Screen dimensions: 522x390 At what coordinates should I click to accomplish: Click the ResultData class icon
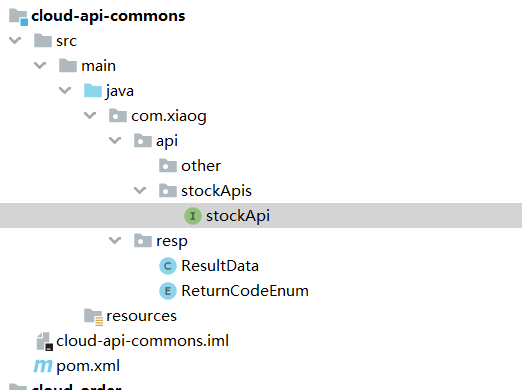pos(168,266)
